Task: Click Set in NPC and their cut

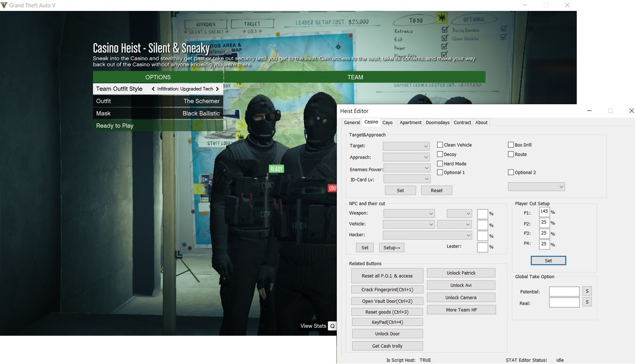Action: 365,247
